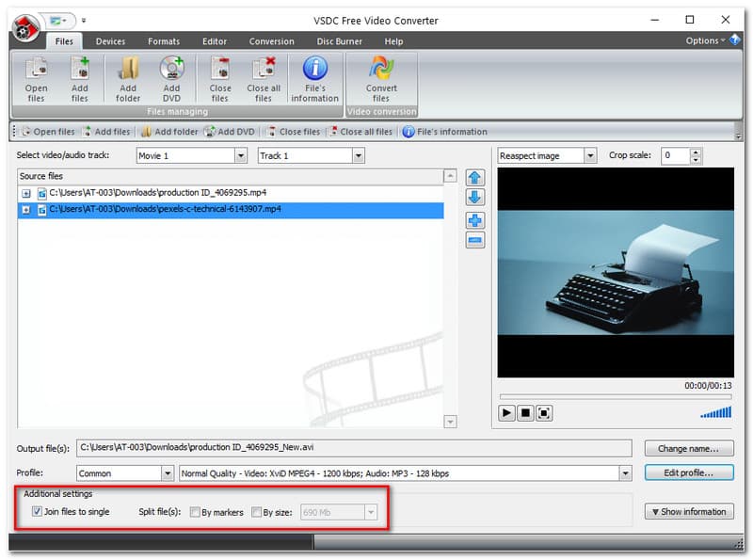Click the Add folder ribbon icon
The height and width of the screenshot is (560, 753).
(128, 79)
